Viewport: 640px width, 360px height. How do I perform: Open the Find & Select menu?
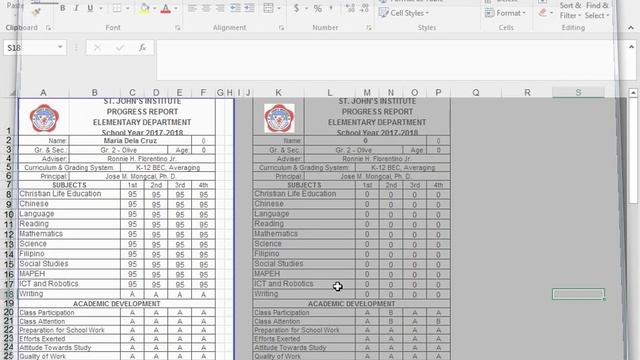pyautogui.click(x=597, y=11)
